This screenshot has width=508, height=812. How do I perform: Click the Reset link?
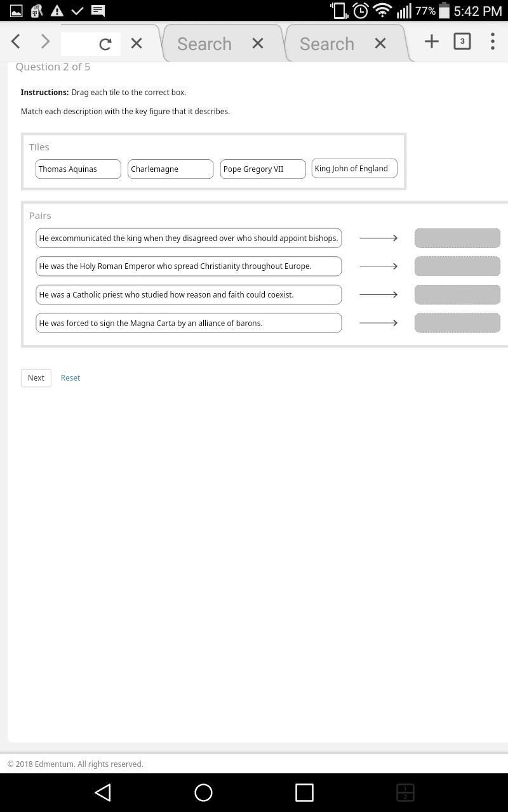70,378
